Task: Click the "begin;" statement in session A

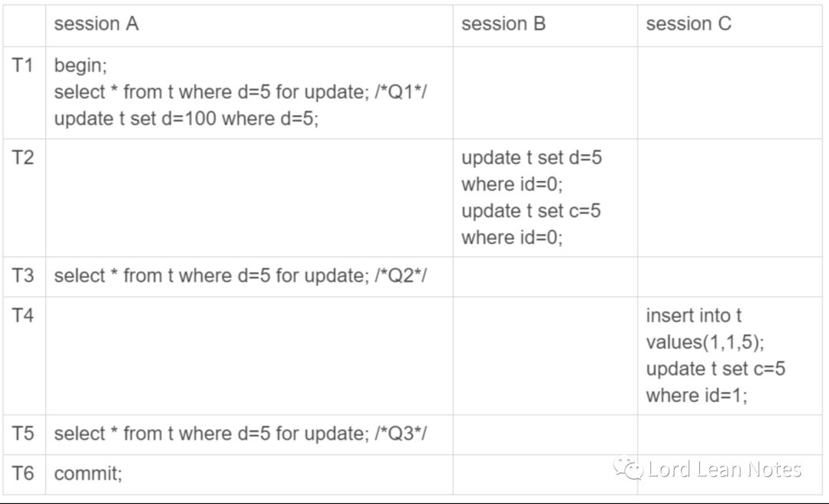Action: (81, 65)
